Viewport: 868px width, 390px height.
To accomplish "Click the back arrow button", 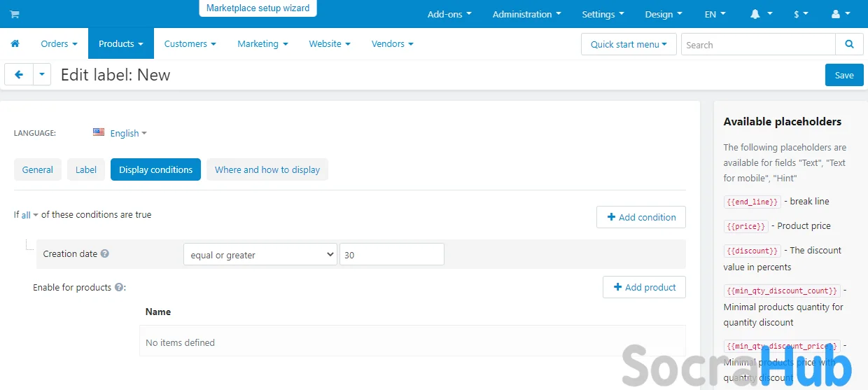I will (19, 74).
